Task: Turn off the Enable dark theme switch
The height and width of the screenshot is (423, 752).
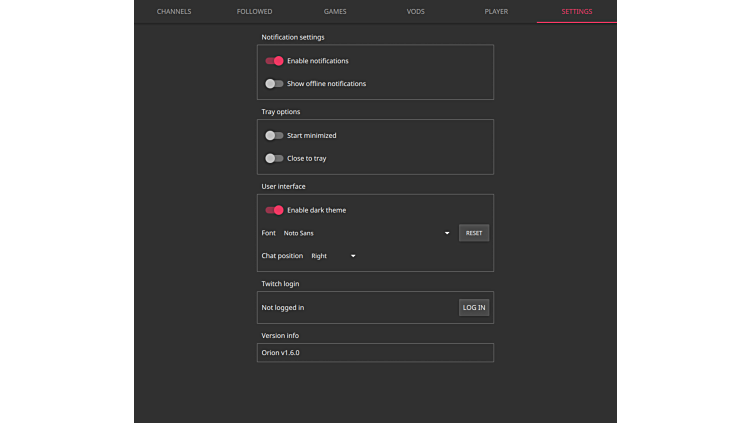Action: [274, 211]
